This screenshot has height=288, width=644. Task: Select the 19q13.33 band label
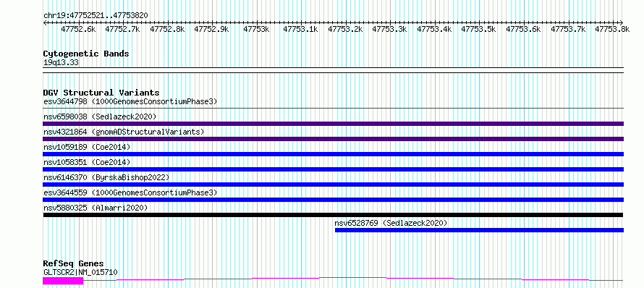coord(61,63)
